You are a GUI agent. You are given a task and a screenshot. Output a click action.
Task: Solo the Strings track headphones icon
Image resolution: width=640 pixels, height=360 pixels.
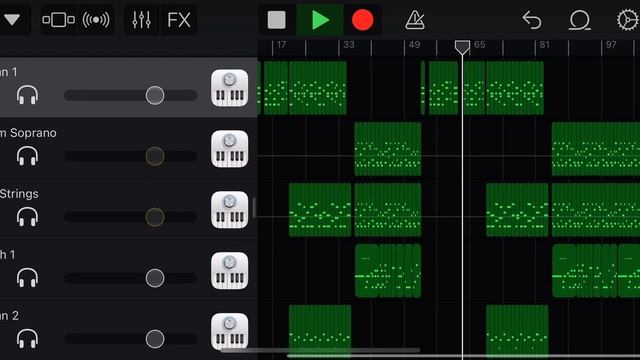pos(27,217)
